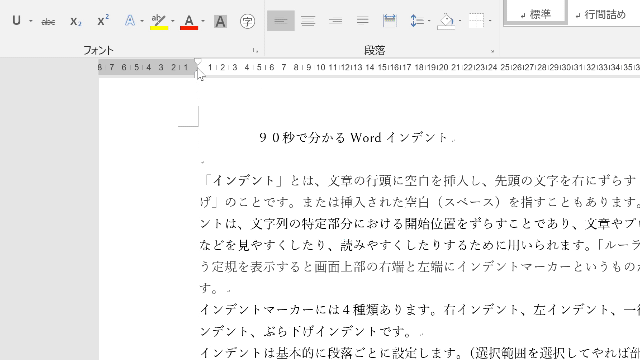Apply red font color
The height and width of the screenshot is (360, 640).
(x=189, y=21)
